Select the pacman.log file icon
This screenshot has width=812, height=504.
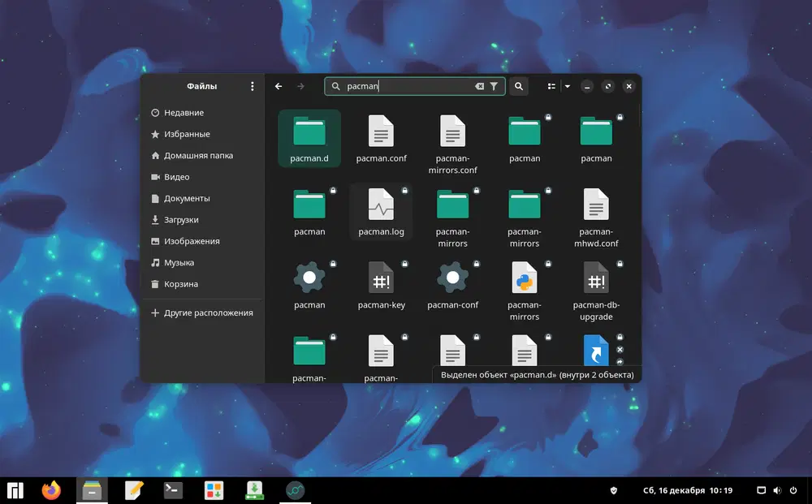click(381, 205)
